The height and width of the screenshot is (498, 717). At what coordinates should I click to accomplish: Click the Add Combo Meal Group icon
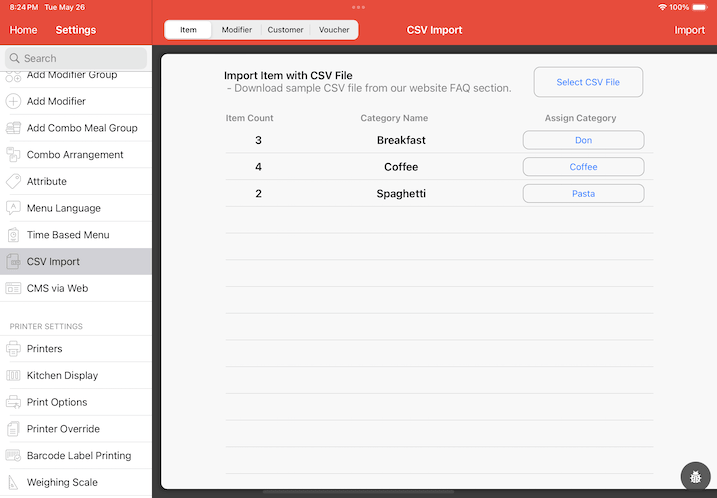13,128
